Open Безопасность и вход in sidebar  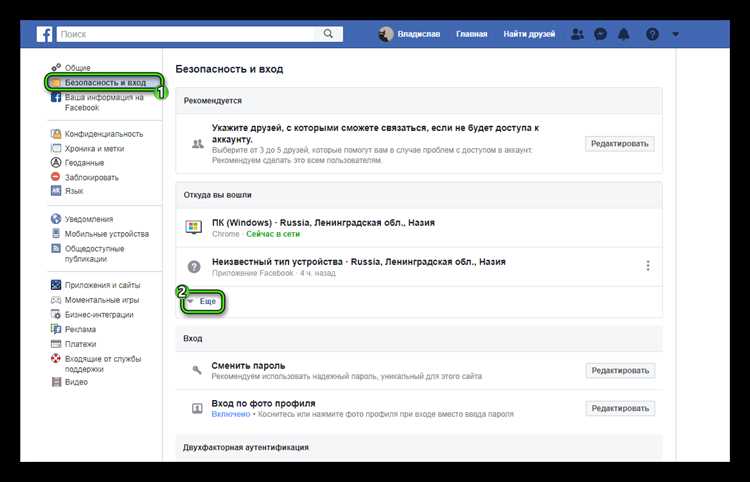pos(105,82)
